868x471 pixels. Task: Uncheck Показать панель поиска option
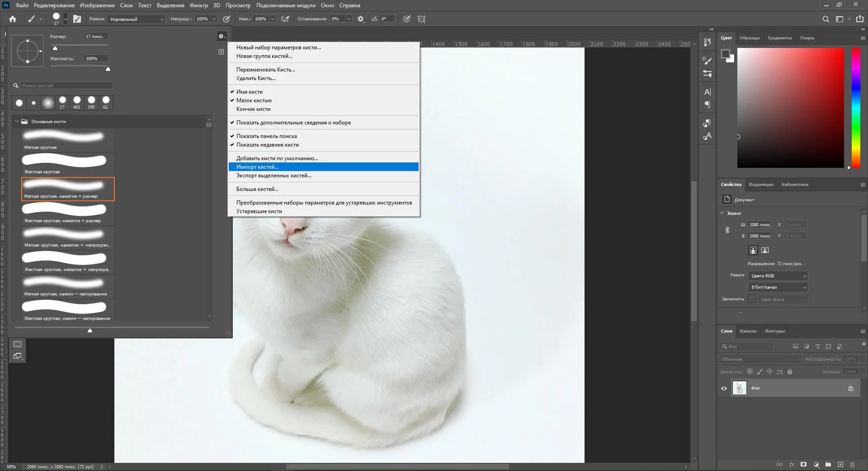point(266,136)
